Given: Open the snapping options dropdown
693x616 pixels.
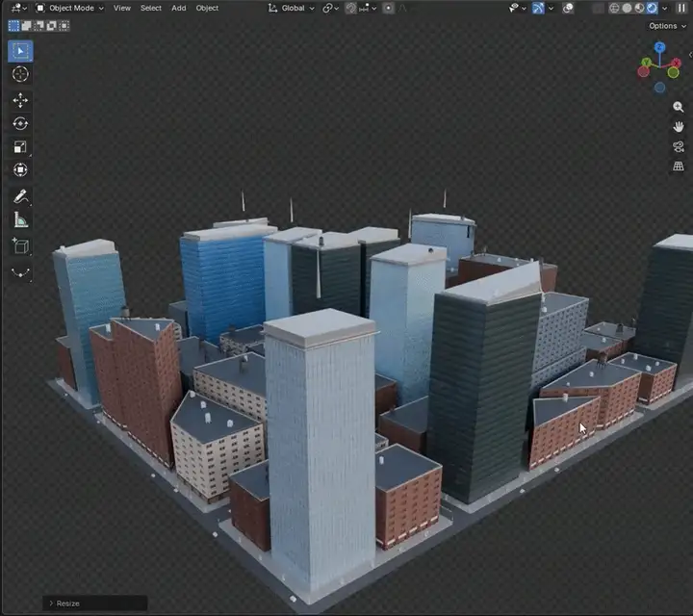Looking at the screenshot, I should pos(368,8).
